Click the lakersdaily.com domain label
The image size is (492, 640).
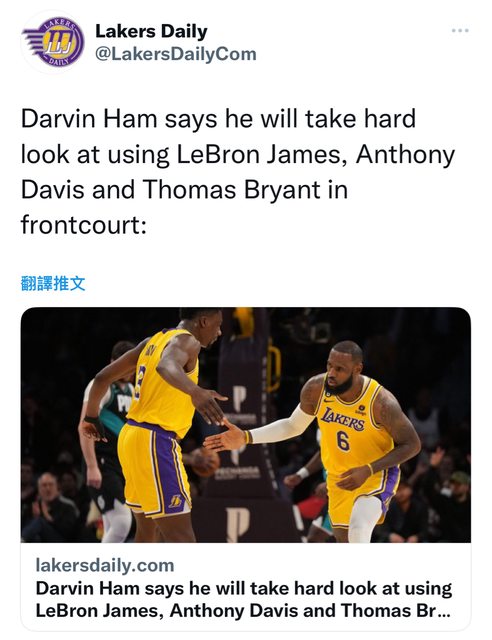click(105, 565)
